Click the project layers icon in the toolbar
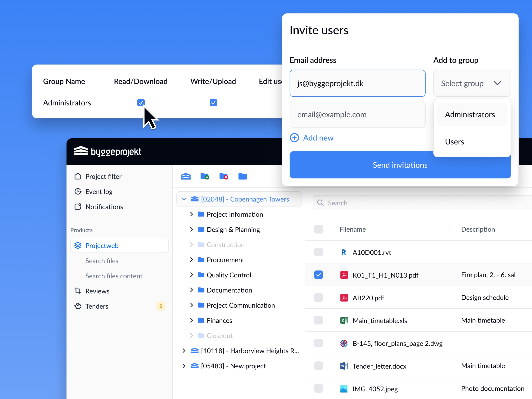Viewport: 532px width, 399px height. point(185,176)
